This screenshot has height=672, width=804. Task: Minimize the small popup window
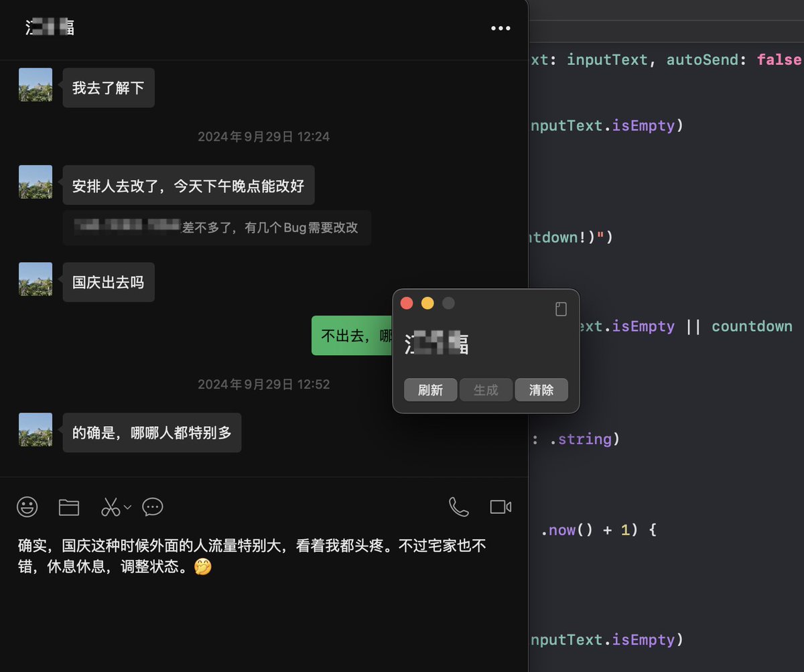point(427,304)
